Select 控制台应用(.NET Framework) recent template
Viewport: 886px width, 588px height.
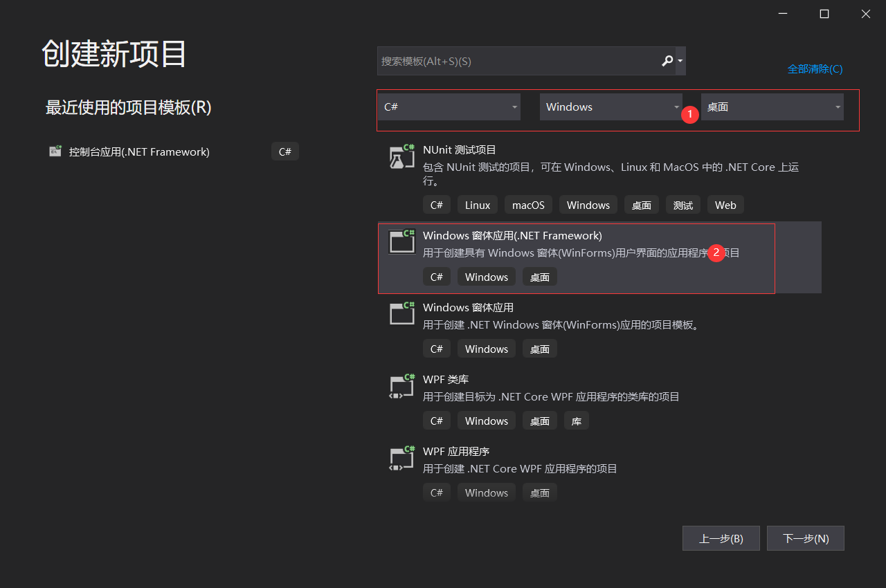click(x=139, y=151)
